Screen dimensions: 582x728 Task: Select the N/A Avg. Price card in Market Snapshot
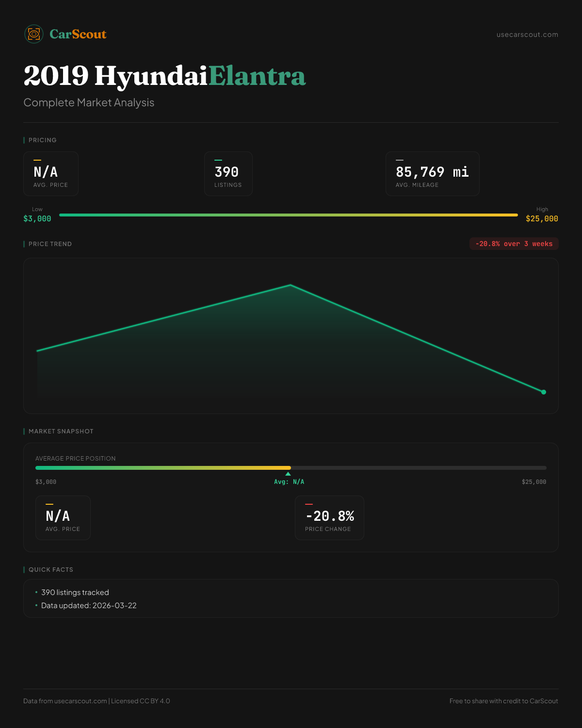coord(63,518)
